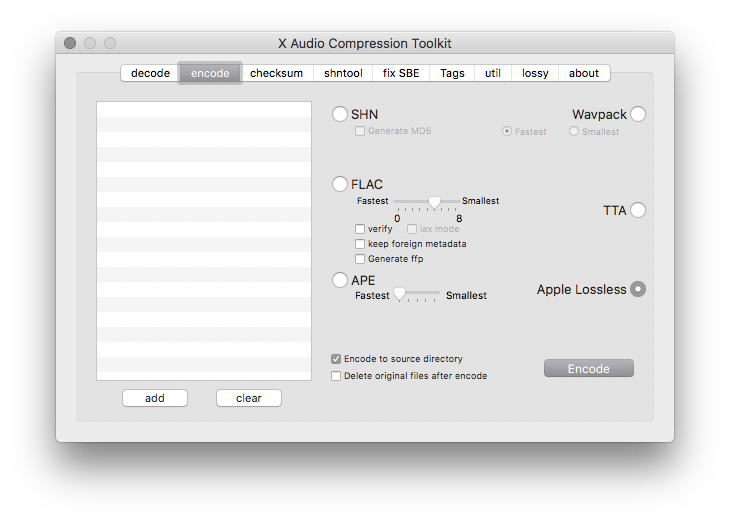Pick APE encoding format

tap(340, 280)
